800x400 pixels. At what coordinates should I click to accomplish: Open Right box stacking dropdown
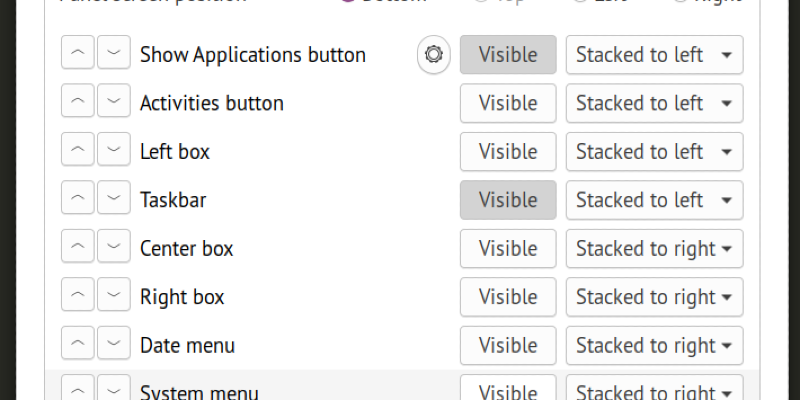654,297
